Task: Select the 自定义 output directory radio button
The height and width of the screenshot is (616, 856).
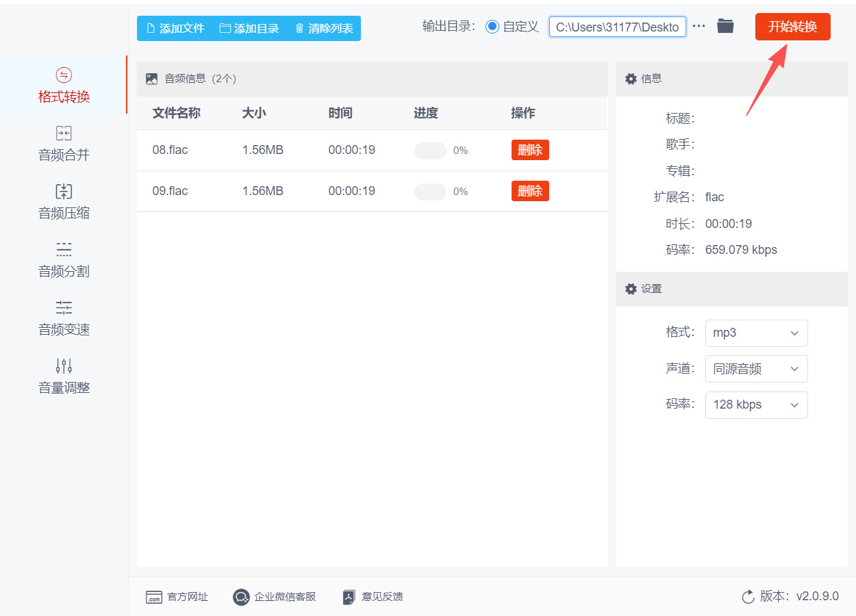Action: (x=492, y=27)
